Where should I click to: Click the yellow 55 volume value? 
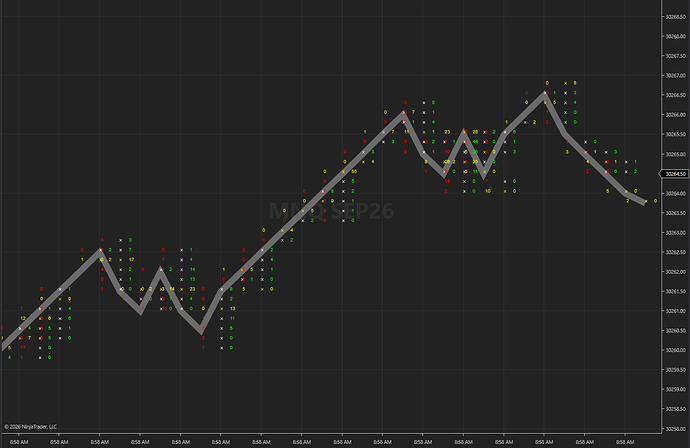pyautogui.click(x=354, y=172)
